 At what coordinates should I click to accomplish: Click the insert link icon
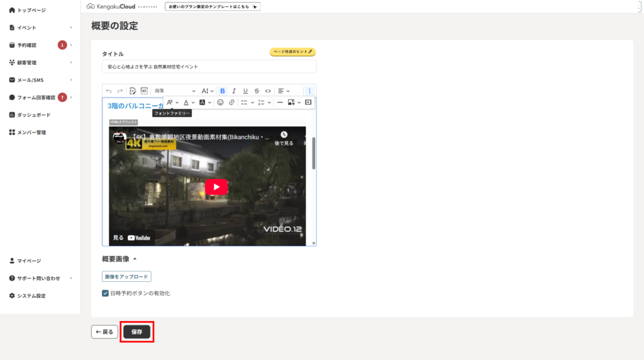[231, 102]
